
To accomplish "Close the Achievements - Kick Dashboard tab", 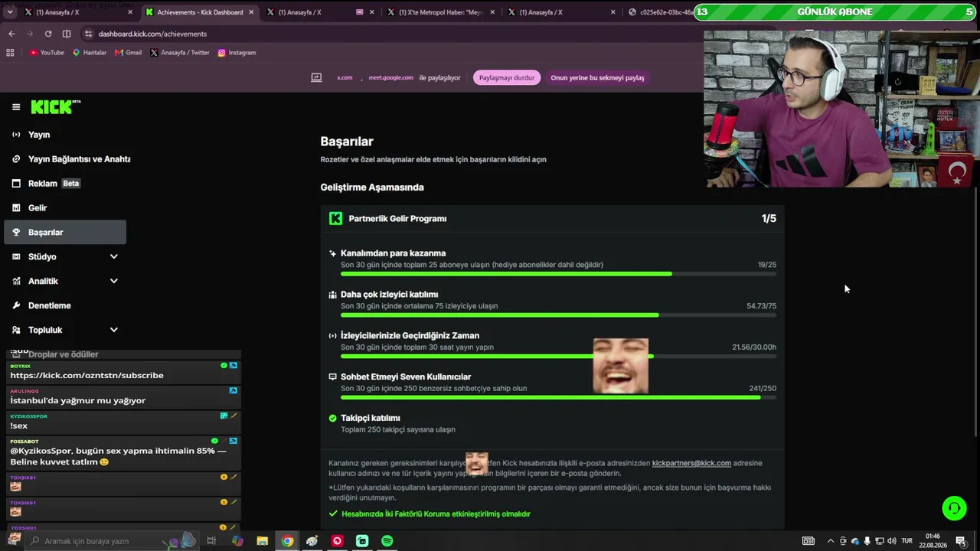I will 250,12.
